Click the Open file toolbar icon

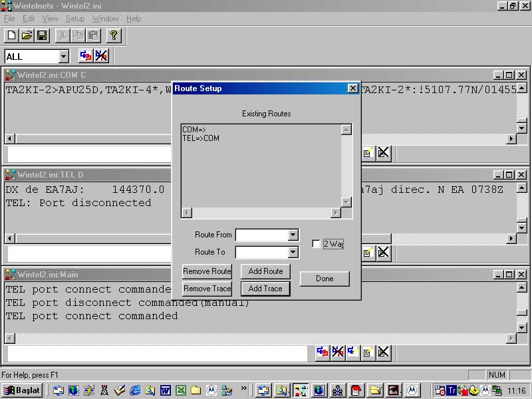27,35
